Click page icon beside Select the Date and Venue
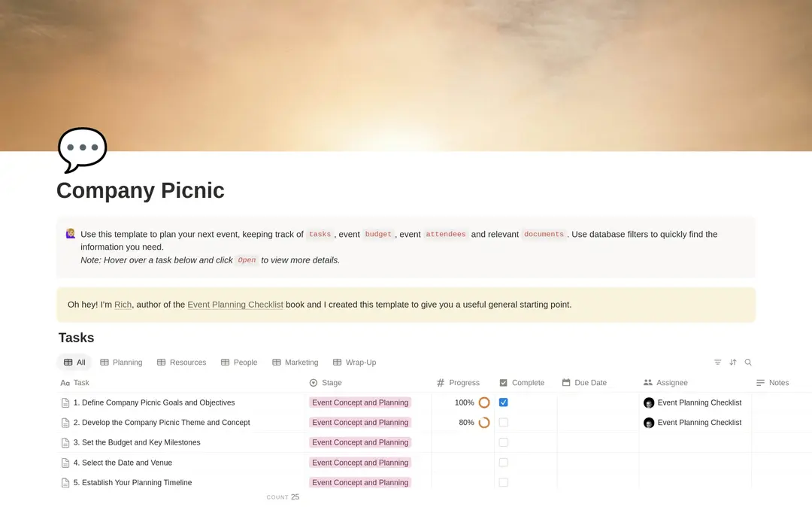The width and height of the screenshot is (812, 507). [x=65, y=463]
